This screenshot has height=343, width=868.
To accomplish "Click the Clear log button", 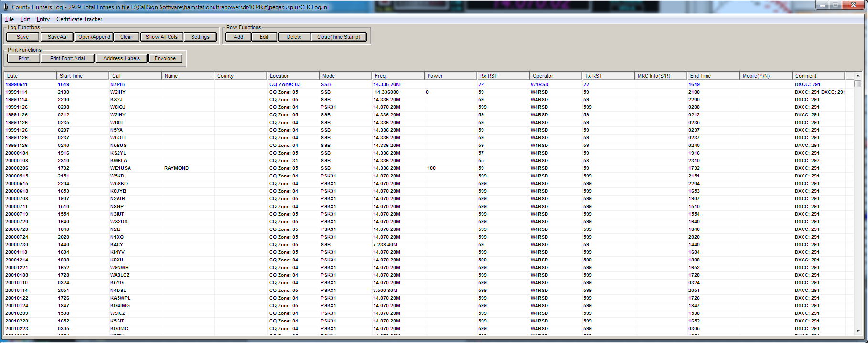I will pyautogui.click(x=127, y=37).
